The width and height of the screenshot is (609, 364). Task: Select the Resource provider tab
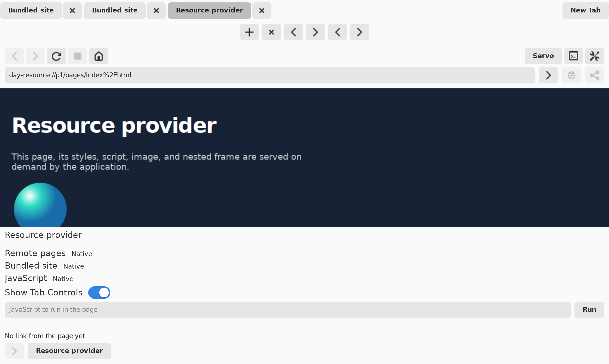210,11
